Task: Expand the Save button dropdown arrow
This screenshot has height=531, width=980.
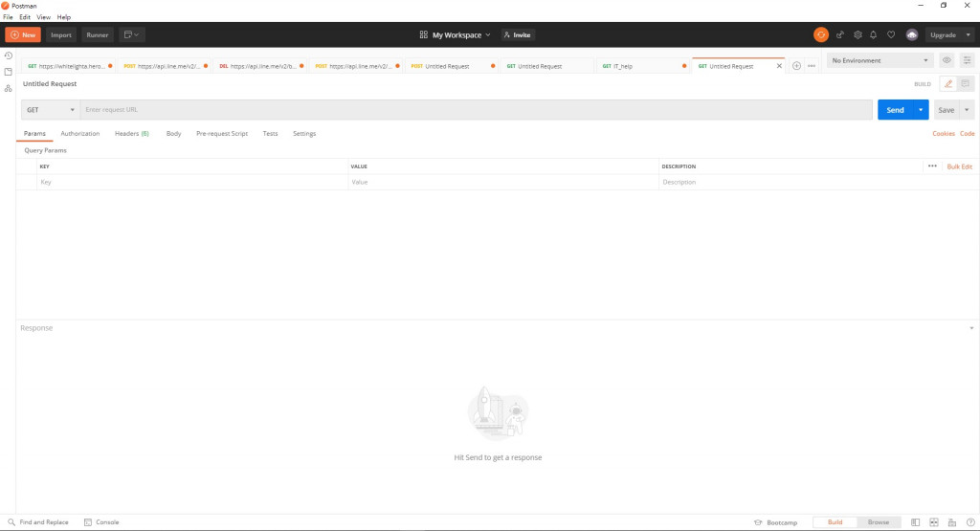Action: tap(967, 110)
